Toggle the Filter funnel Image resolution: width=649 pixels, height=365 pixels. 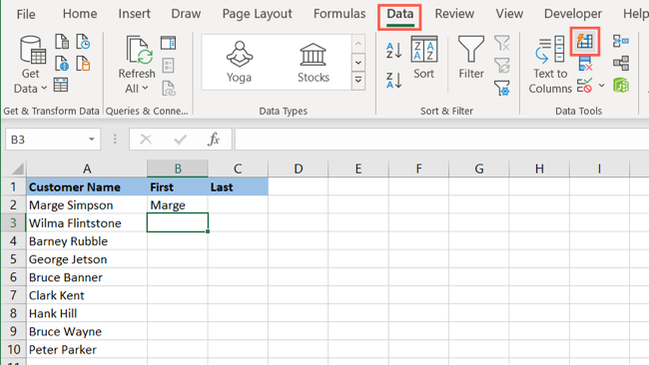[471, 58]
